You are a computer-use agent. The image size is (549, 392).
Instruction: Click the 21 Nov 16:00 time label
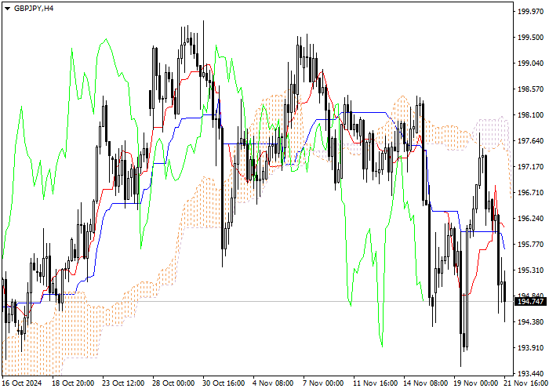[x=526, y=383]
